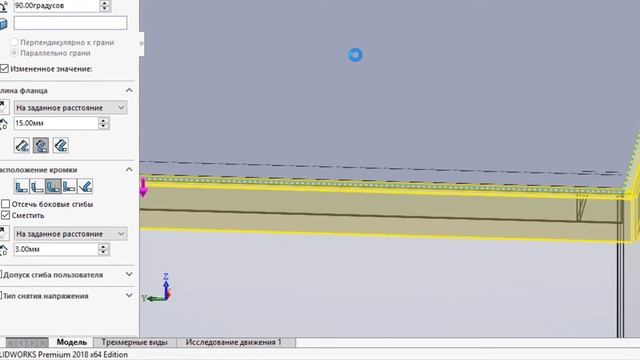Switch to the 'Трехмерные виды' tab
This screenshot has width=640, height=360.
click(134, 342)
